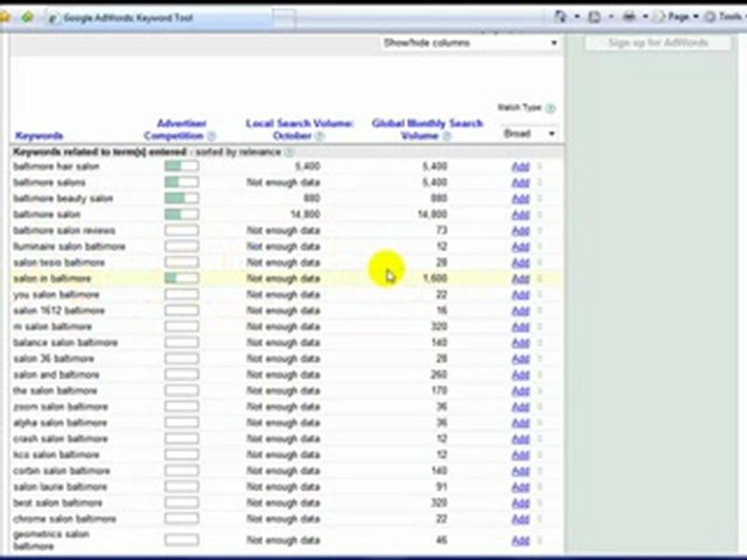This screenshot has height=560, width=747.
Task: Add the keyword balance salon baltimore
Action: click(x=521, y=343)
